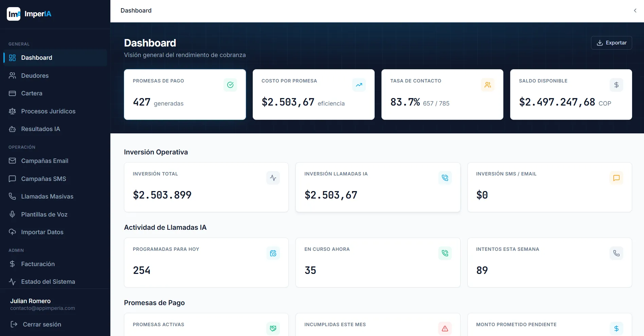Click the Plantillas de Voz microphone icon

[12, 214]
